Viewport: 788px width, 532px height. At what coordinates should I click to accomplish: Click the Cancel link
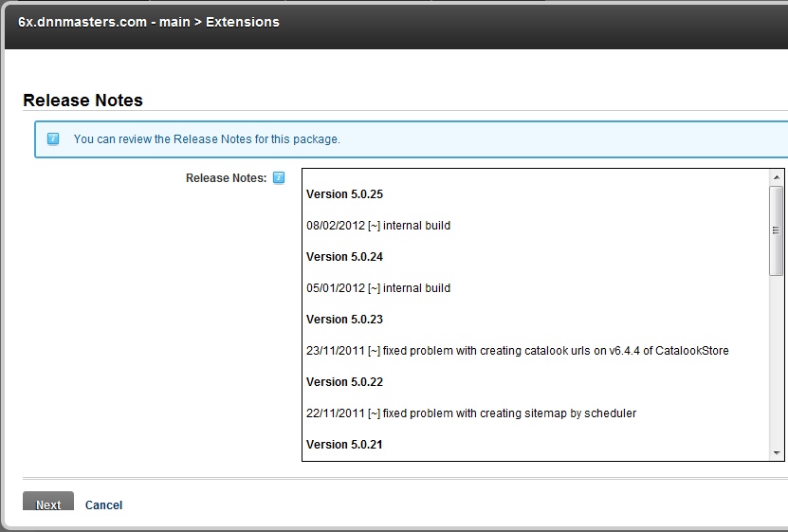point(103,504)
